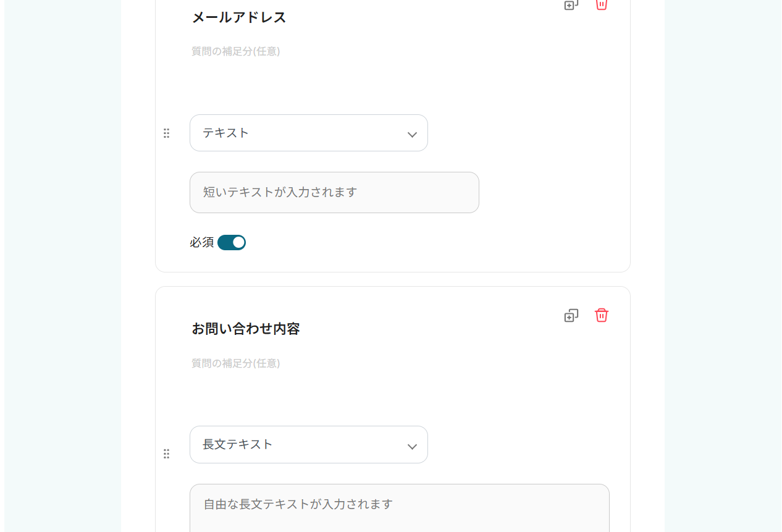Grab drag handle beside 長文テキスト dropdown

click(166, 454)
